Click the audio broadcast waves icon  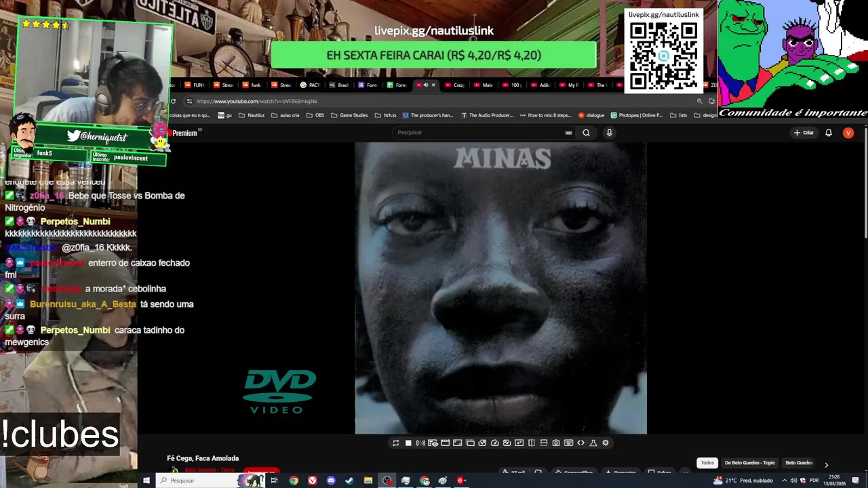[x=420, y=443]
